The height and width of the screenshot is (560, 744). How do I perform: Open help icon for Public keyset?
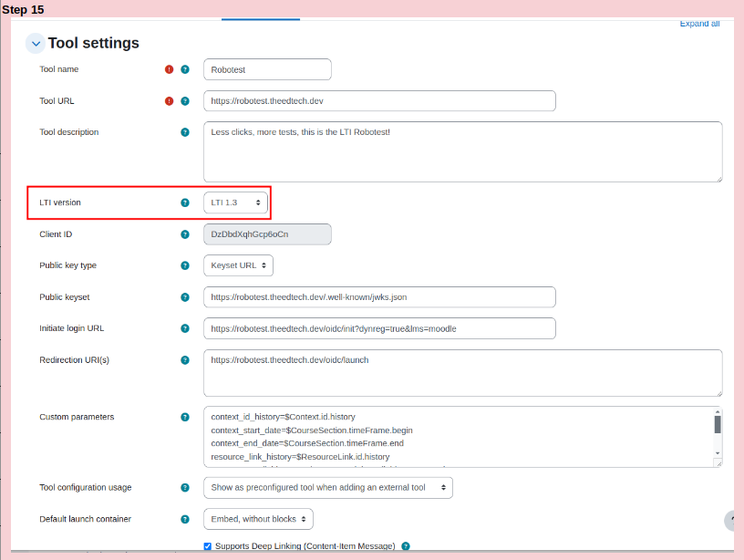[x=185, y=297]
